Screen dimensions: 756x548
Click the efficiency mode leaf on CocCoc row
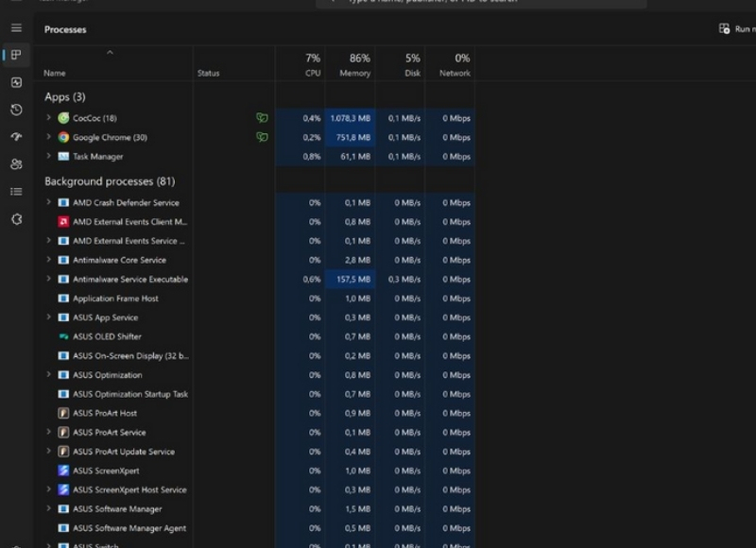coord(262,117)
